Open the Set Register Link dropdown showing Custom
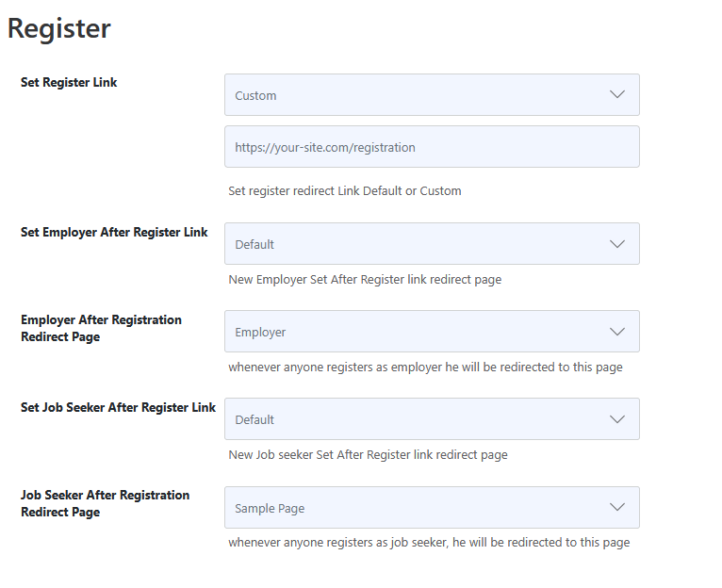 pyautogui.click(x=432, y=95)
